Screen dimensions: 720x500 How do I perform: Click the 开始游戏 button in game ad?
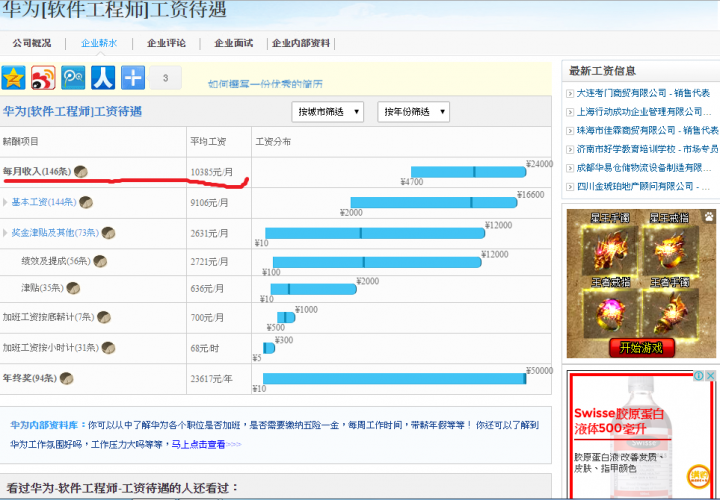641,348
